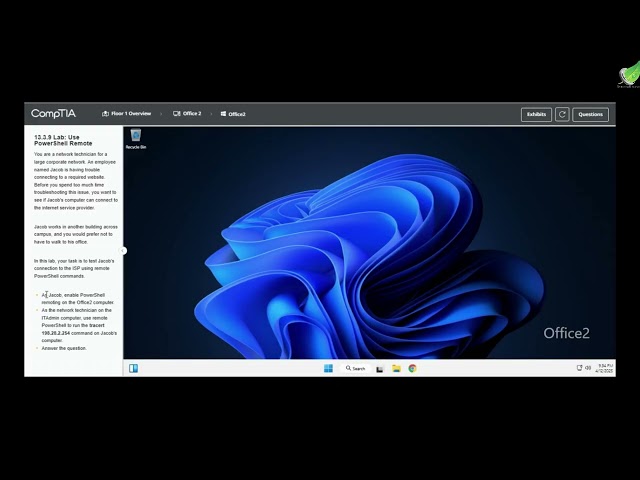Launch Google Chrome from the taskbar
The height and width of the screenshot is (480, 640).
click(x=412, y=368)
